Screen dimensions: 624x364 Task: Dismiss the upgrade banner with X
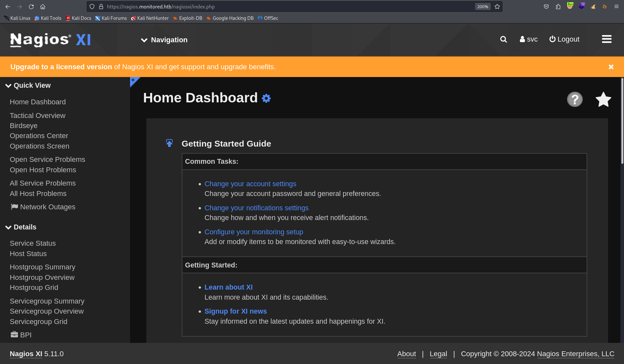[611, 67]
